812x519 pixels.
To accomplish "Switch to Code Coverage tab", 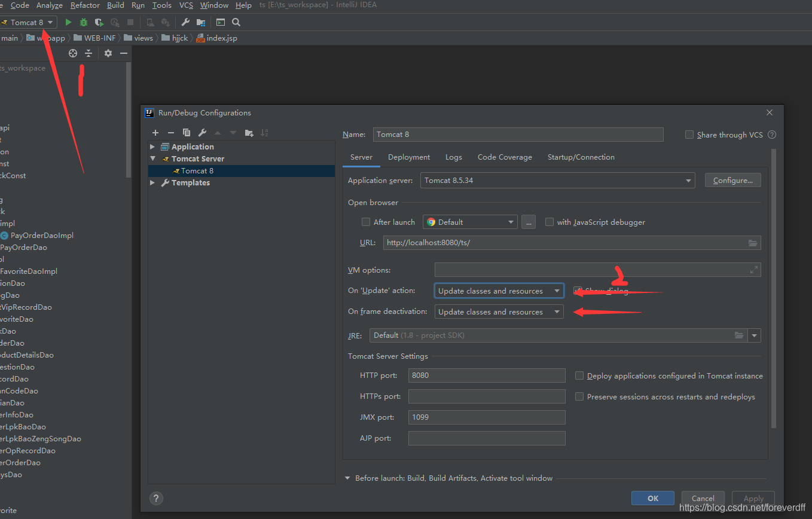I will pyautogui.click(x=505, y=157).
